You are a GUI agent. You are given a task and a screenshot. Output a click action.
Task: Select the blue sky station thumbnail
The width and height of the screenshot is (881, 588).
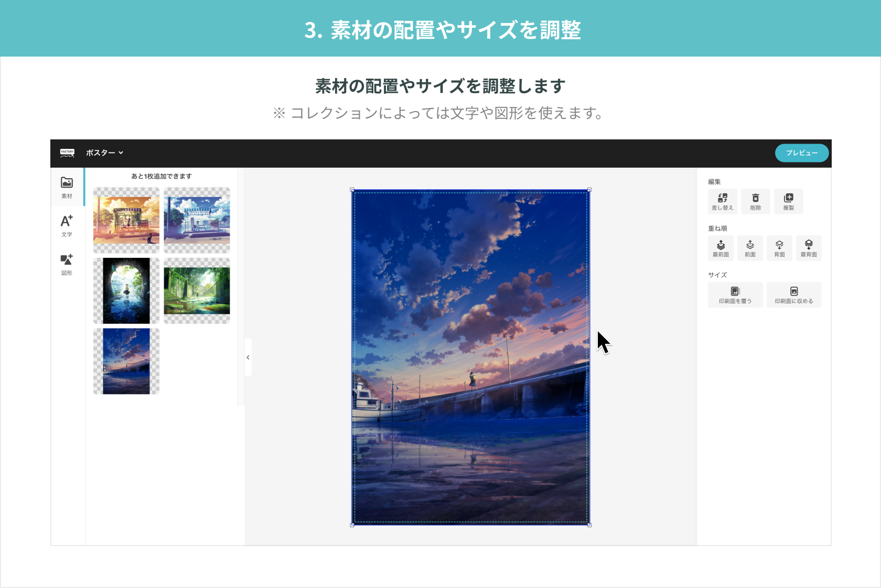point(197,220)
